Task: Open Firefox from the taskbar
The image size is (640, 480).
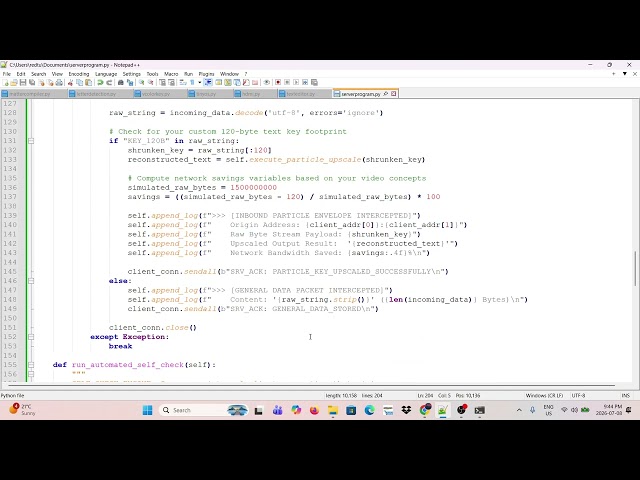Action: [314, 410]
